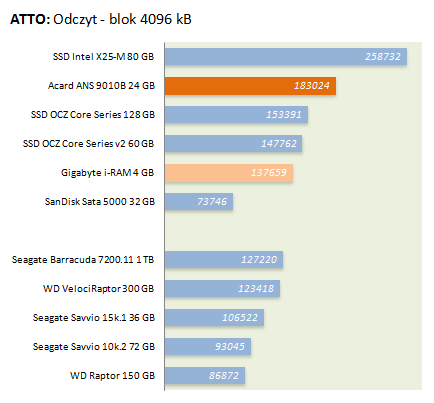
Task: Select the value 86872
Action: click(224, 376)
